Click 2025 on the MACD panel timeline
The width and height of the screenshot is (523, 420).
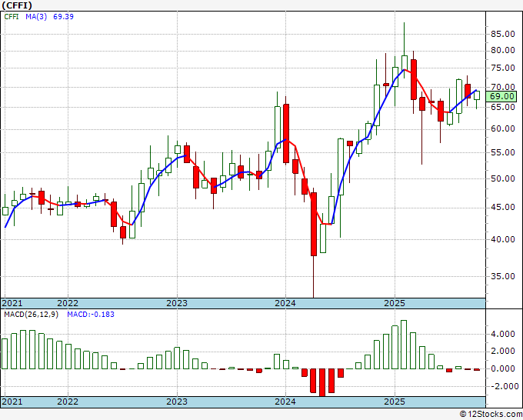[x=395, y=402]
